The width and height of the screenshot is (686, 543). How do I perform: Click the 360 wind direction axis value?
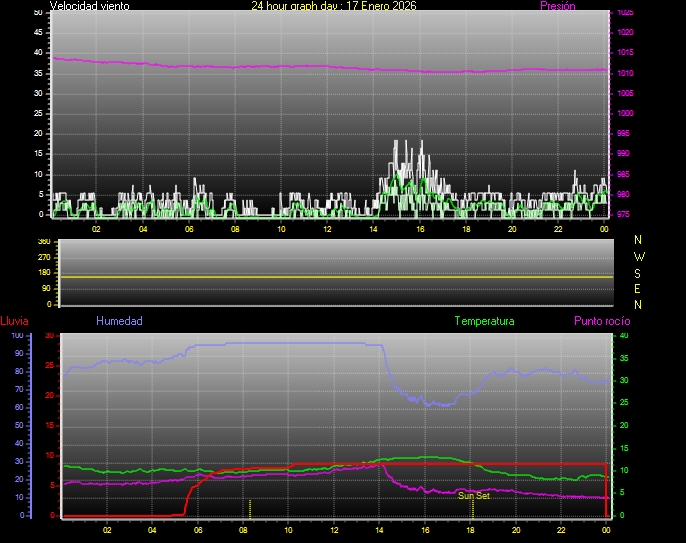pyautogui.click(x=43, y=242)
